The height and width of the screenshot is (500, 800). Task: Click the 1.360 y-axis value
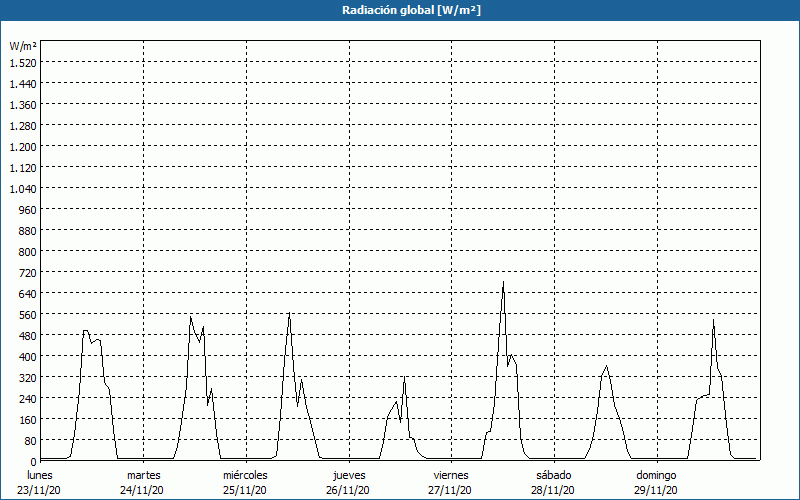point(23,105)
